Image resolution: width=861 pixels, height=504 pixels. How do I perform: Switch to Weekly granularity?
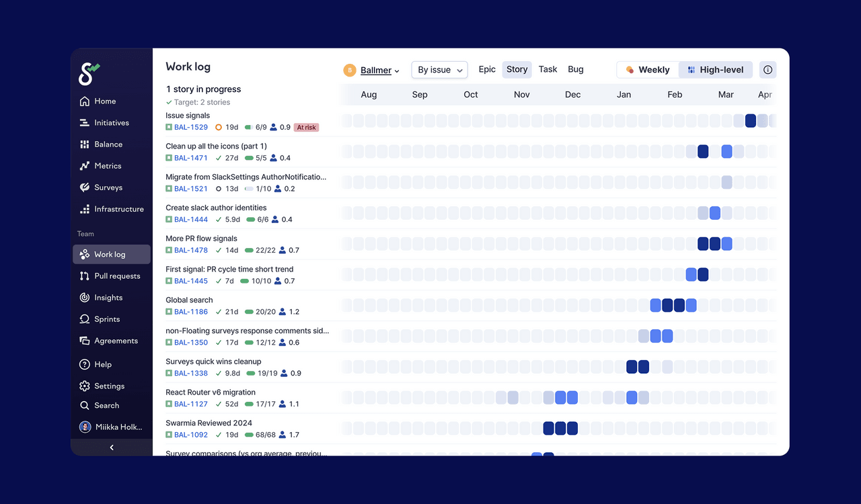647,69
